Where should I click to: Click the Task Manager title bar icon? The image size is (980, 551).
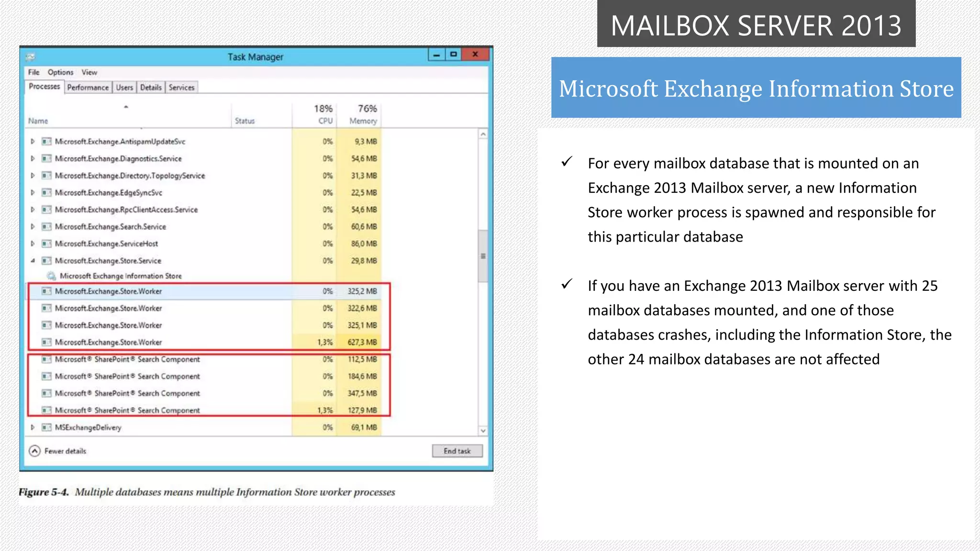click(30, 57)
